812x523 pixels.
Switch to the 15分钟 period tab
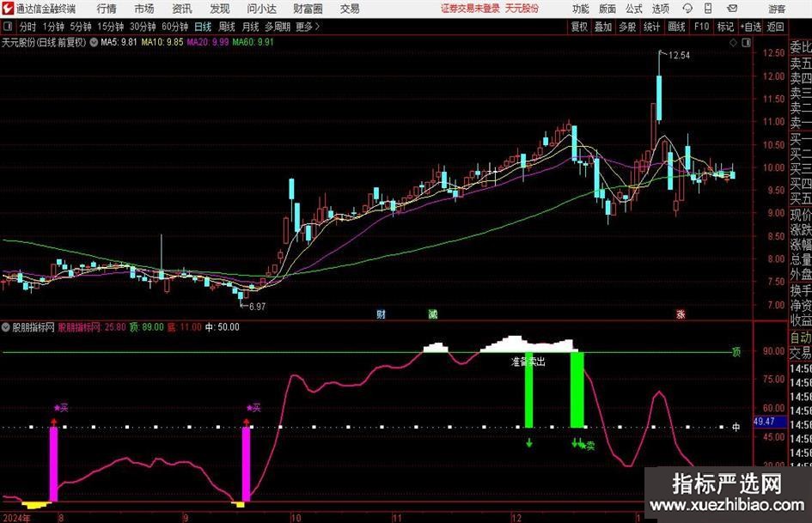(110, 27)
